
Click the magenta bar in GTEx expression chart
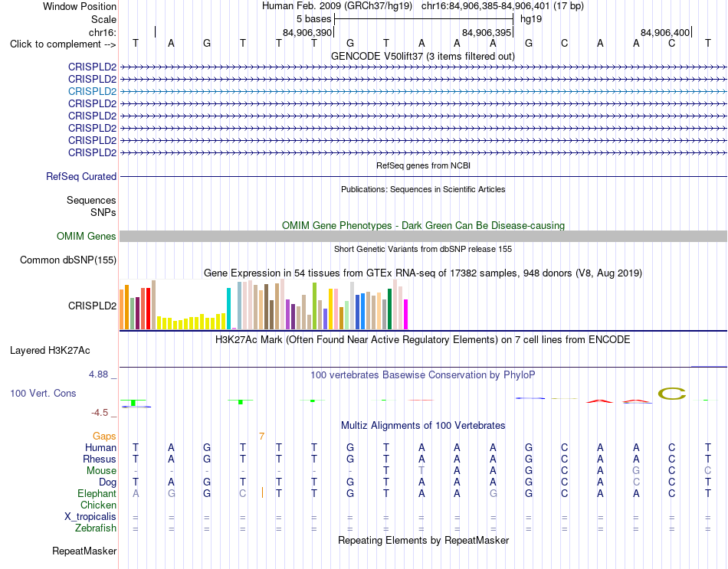pos(406,314)
